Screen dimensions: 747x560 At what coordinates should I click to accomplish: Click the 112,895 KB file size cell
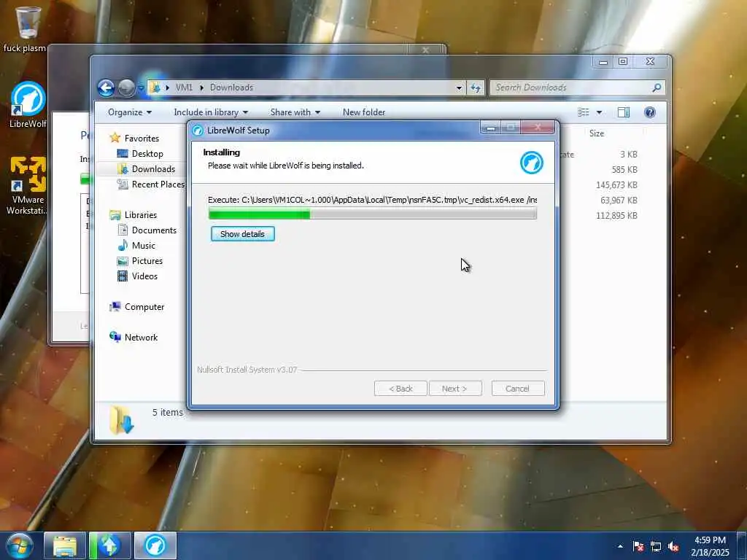(x=616, y=215)
